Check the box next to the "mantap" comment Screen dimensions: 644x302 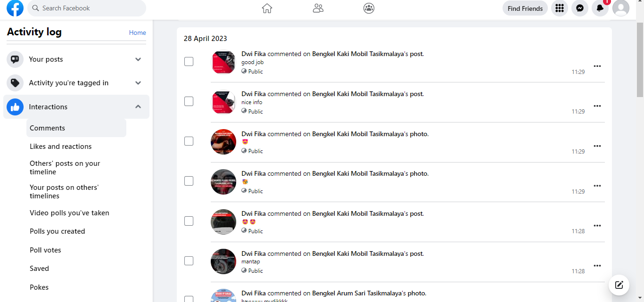pos(189,261)
